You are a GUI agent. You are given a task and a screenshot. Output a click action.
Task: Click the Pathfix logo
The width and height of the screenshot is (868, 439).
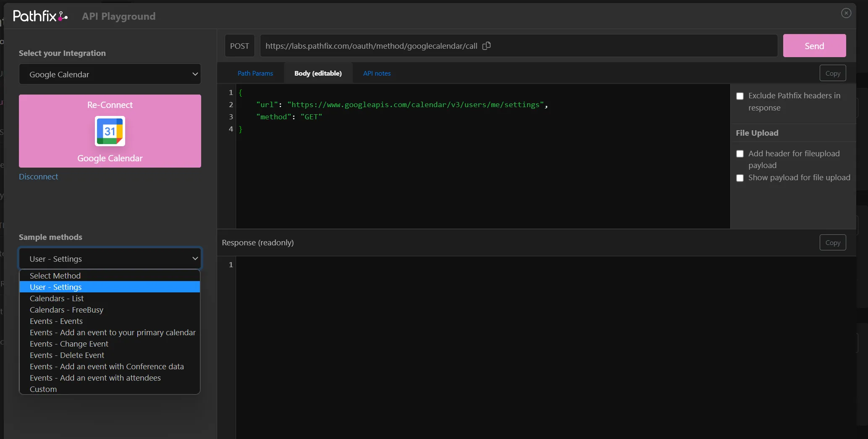click(x=40, y=16)
